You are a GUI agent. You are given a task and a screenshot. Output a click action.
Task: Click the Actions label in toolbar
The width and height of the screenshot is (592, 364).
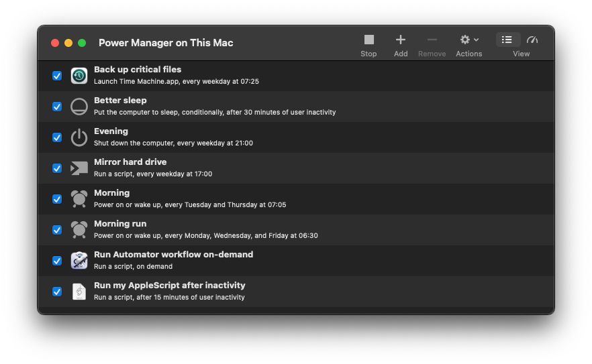(x=469, y=54)
